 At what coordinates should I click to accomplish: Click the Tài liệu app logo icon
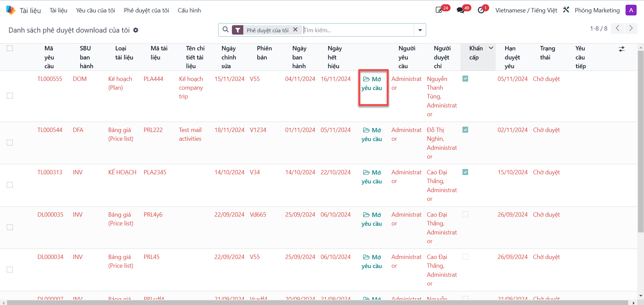pyautogui.click(x=11, y=10)
